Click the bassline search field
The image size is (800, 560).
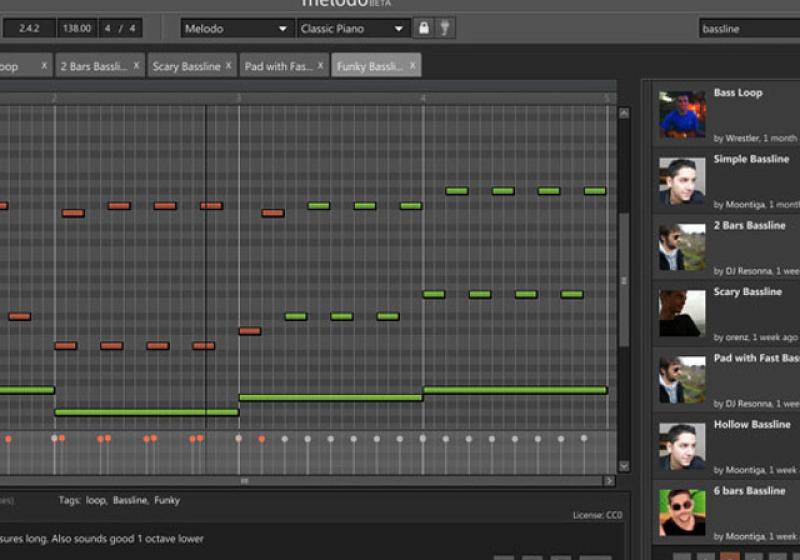pyautogui.click(x=748, y=29)
